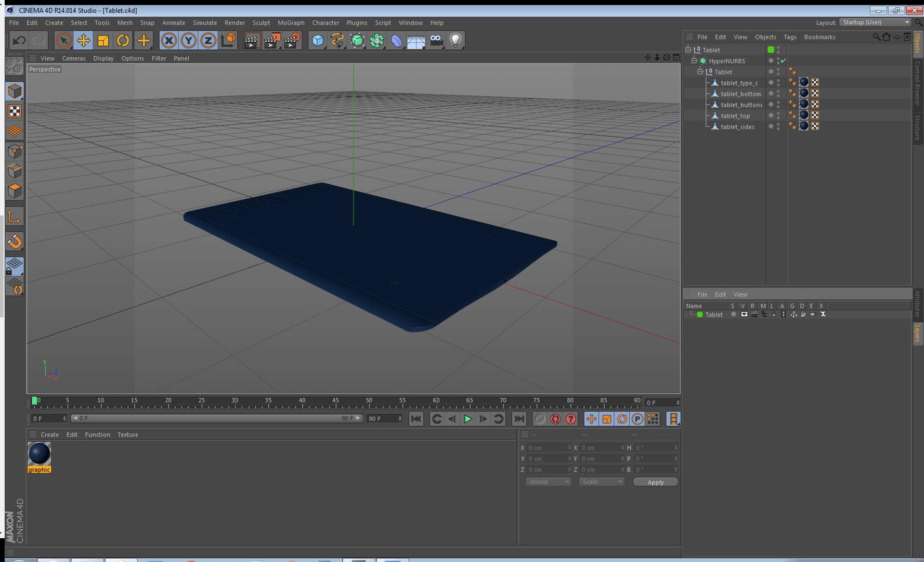Click the Undo arrow icon

pos(19,40)
